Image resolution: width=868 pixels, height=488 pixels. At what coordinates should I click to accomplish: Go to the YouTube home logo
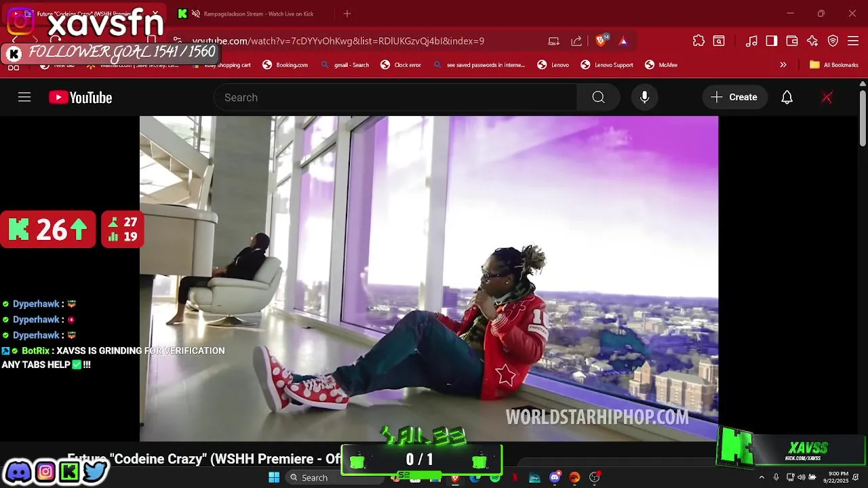80,98
